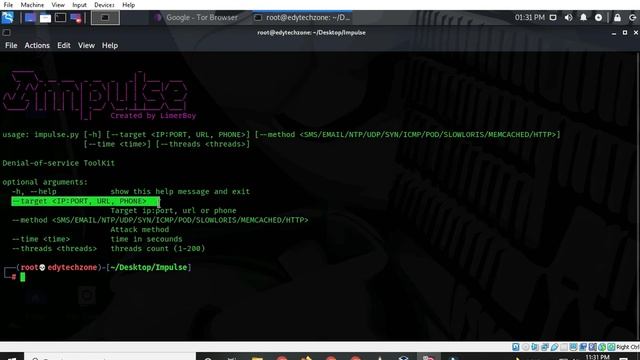The width and height of the screenshot is (640, 360).
Task: Switch to Google - Tor Browser window
Action: point(197,18)
